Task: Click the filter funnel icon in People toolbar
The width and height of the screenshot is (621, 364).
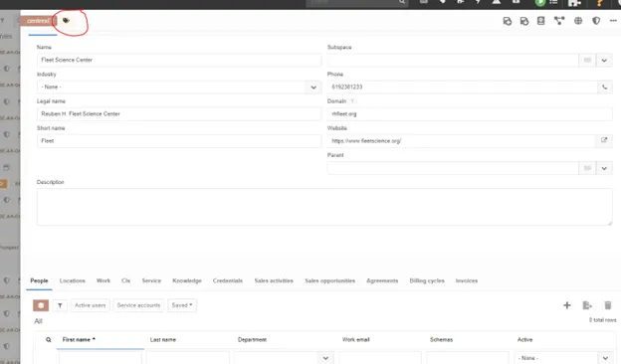Action: tap(60, 305)
